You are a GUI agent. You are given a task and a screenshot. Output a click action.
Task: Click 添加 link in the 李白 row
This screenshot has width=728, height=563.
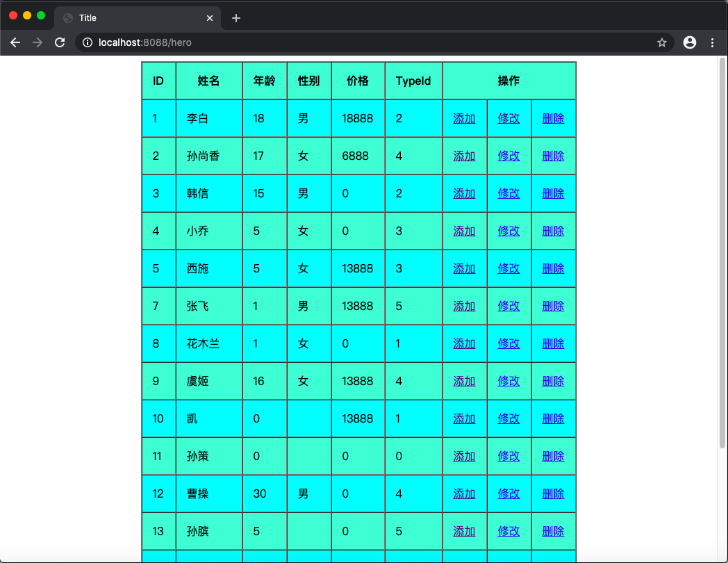[464, 118]
